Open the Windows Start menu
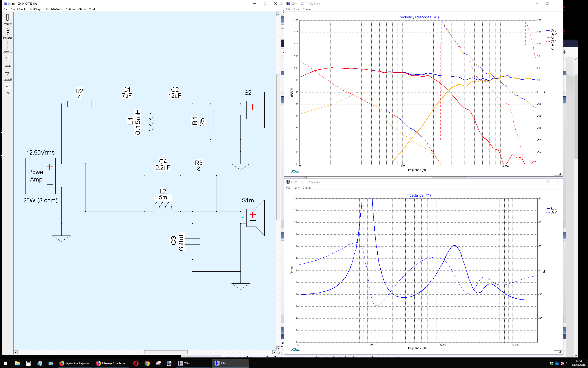The width and height of the screenshot is (588, 368). click(5, 363)
